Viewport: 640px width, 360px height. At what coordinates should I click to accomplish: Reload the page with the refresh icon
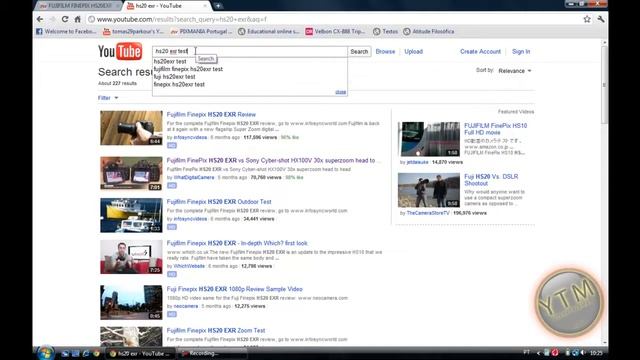(65, 19)
